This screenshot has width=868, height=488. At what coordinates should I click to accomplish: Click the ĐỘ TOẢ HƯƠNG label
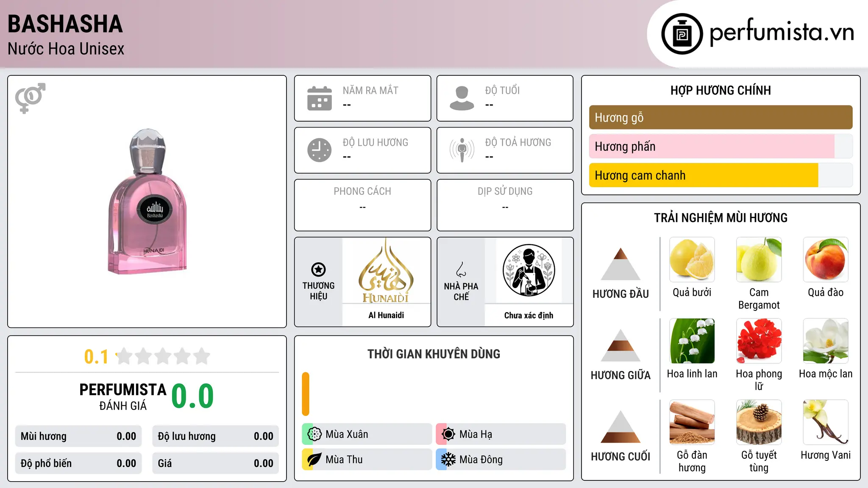[x=518, y=142]
